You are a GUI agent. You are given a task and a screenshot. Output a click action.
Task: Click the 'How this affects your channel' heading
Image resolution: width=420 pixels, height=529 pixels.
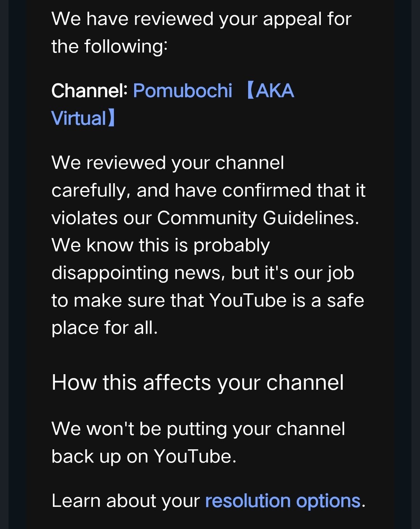tap(198, 383)
